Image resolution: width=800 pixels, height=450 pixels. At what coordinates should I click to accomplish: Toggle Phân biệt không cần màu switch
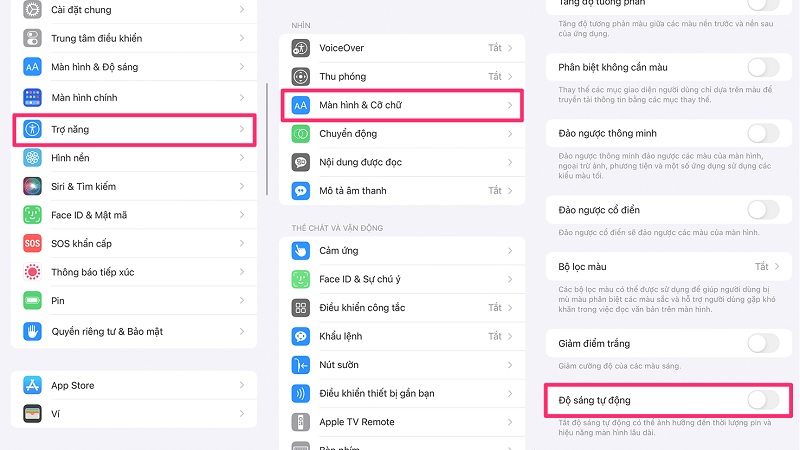pos(763,67)
